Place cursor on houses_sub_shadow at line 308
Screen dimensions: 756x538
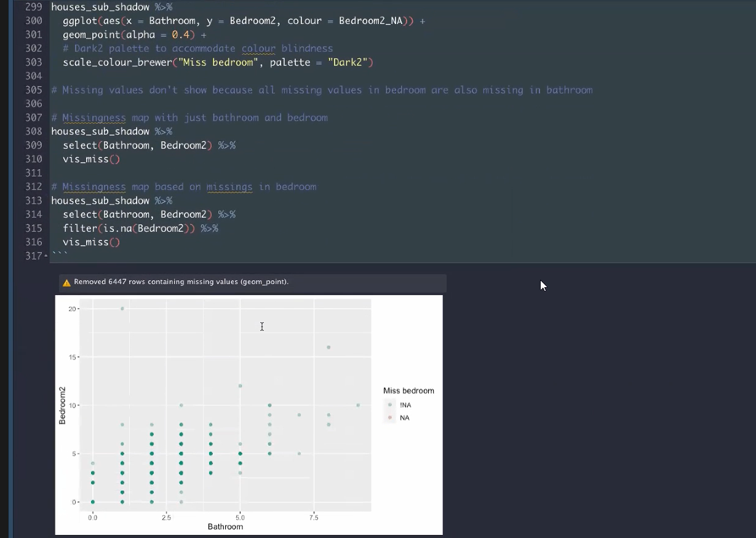click(x=100, y=132)
